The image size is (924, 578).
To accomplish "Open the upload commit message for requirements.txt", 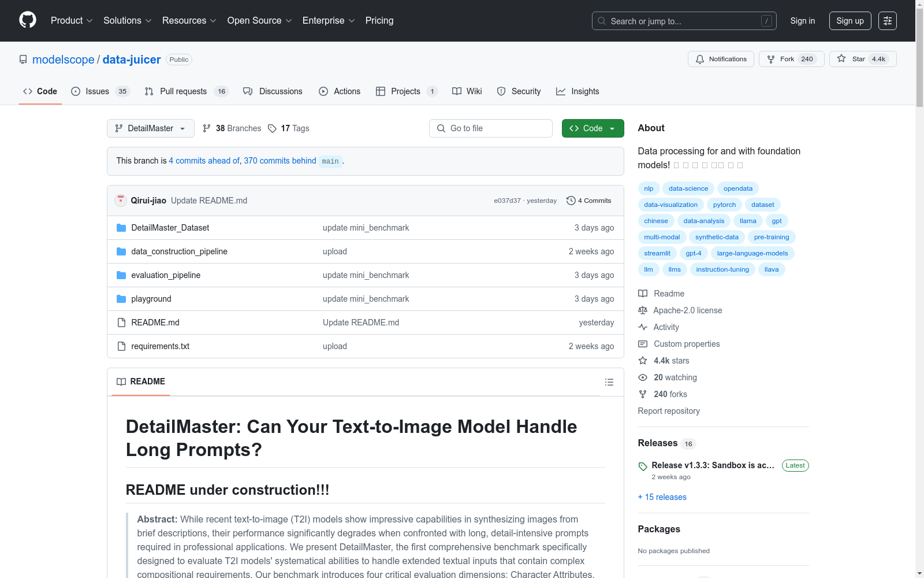I will pos(335,346).
